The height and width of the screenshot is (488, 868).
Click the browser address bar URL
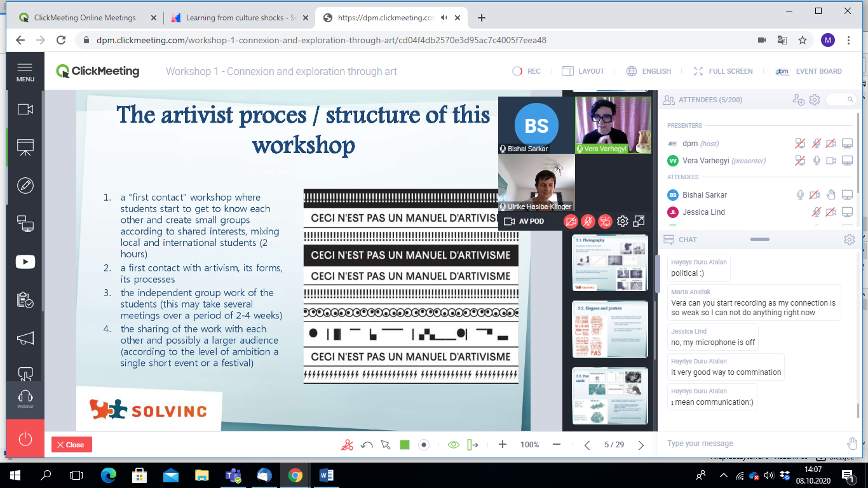[321, 40]
